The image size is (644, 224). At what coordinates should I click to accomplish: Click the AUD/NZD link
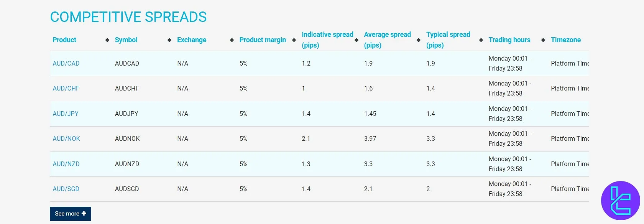[x=66, y=164]
